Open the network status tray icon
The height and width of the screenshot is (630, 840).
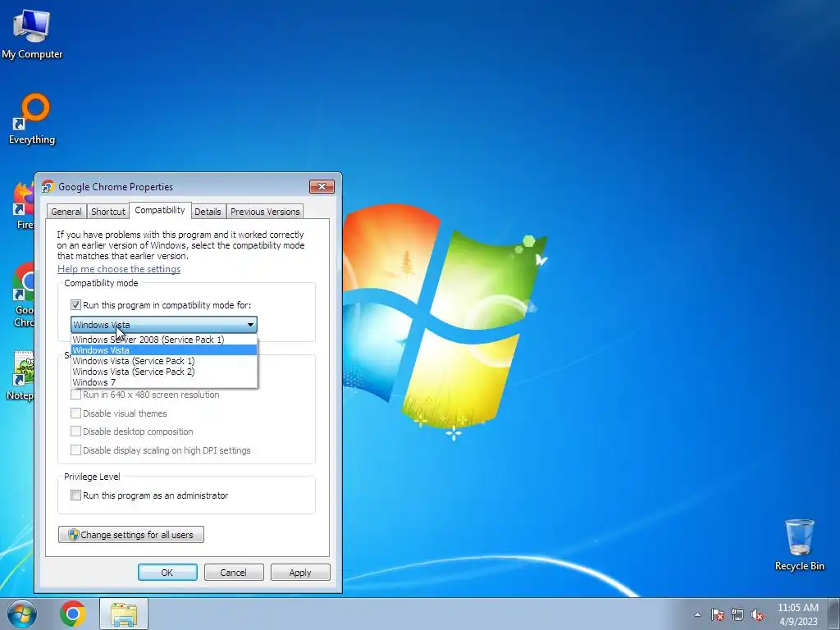coord(737,615)
